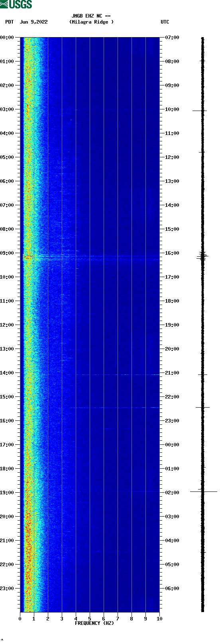Image resolution: width=220 pixels, height=644 pixels.
Task: Click the FREQUENCY (HZ) axis label
Action: [94, 623]
